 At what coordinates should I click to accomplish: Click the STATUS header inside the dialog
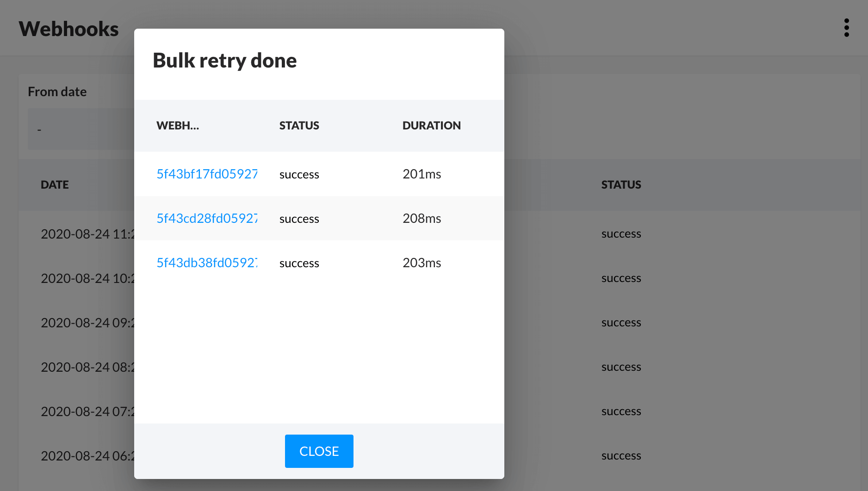[x=299, y=125]
